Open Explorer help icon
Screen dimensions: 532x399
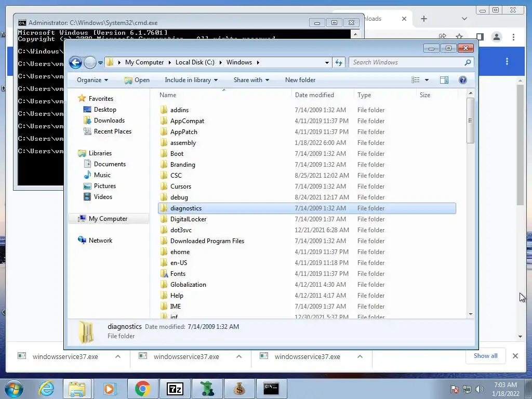tap(462, 80)
